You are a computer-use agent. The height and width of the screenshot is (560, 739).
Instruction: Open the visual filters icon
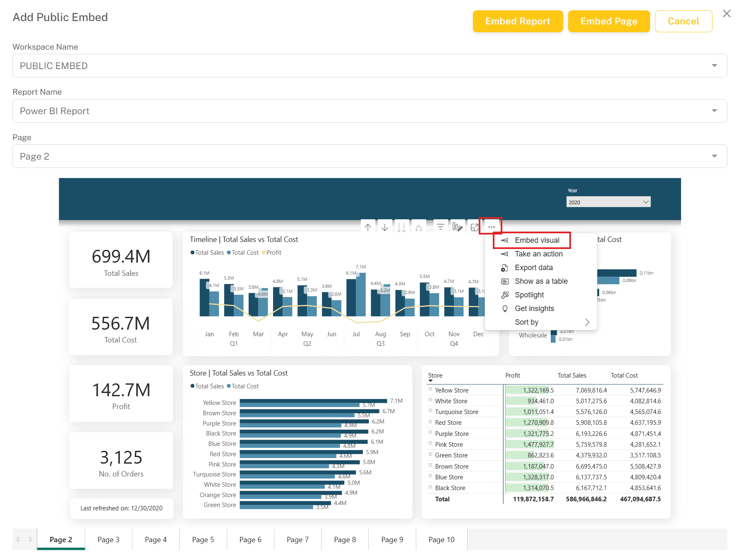[441, 227]
